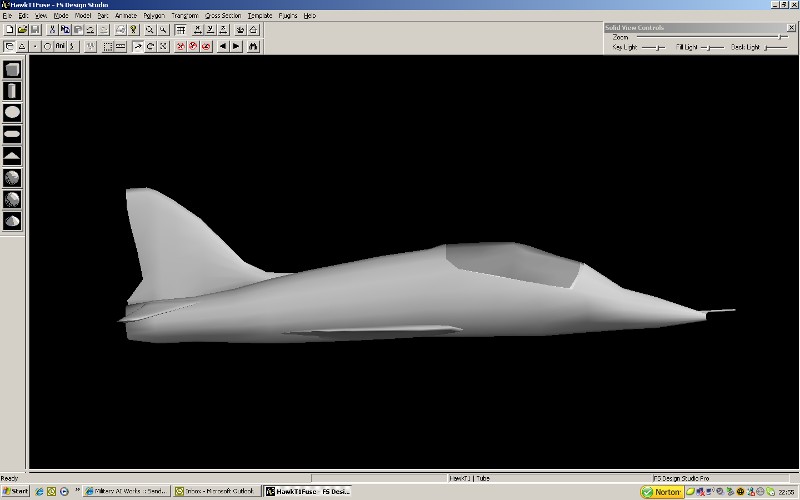
Task: Go to next part with right arrow
Action: click(x=236, y=46)
